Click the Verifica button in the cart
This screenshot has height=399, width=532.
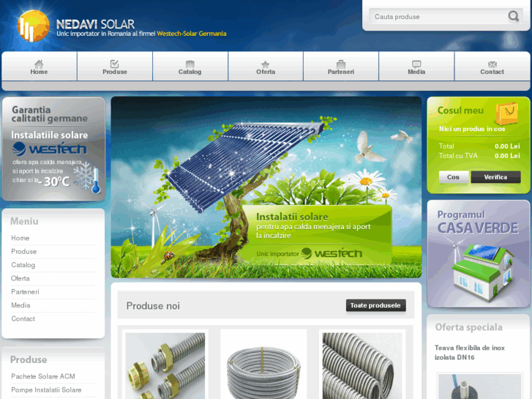click(495, 177)
